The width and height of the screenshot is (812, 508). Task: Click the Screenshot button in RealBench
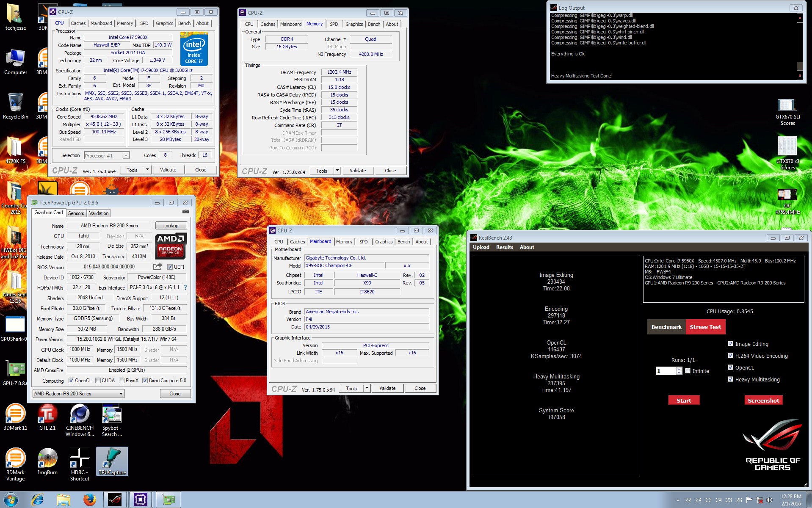click(763, 400)
